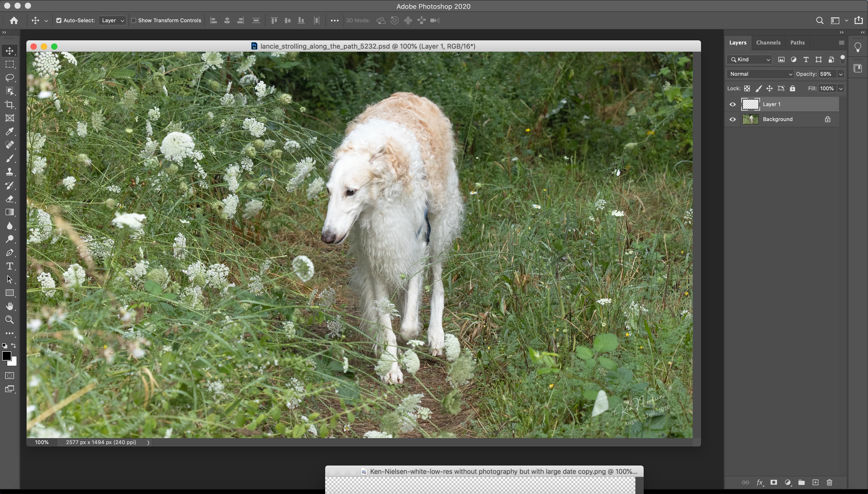Click the delete layer trash icon
Image resolution: width=868 pixels, height=494 pixels.
829,482
